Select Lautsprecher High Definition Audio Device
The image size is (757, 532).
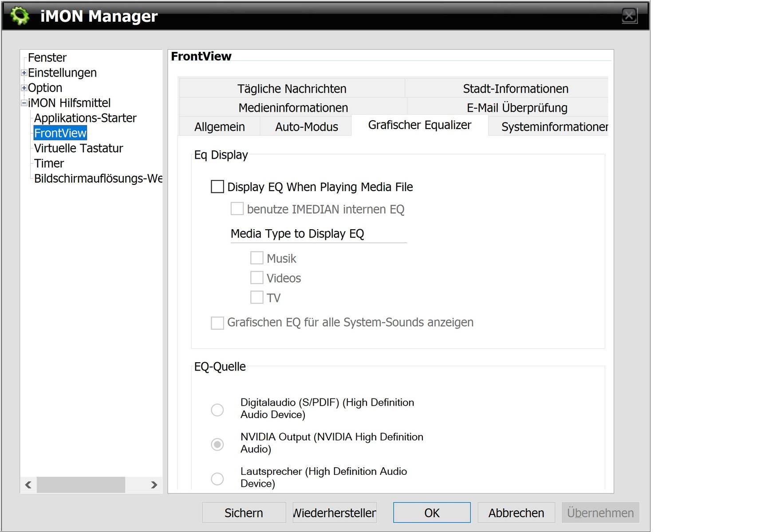click(217, 479)
